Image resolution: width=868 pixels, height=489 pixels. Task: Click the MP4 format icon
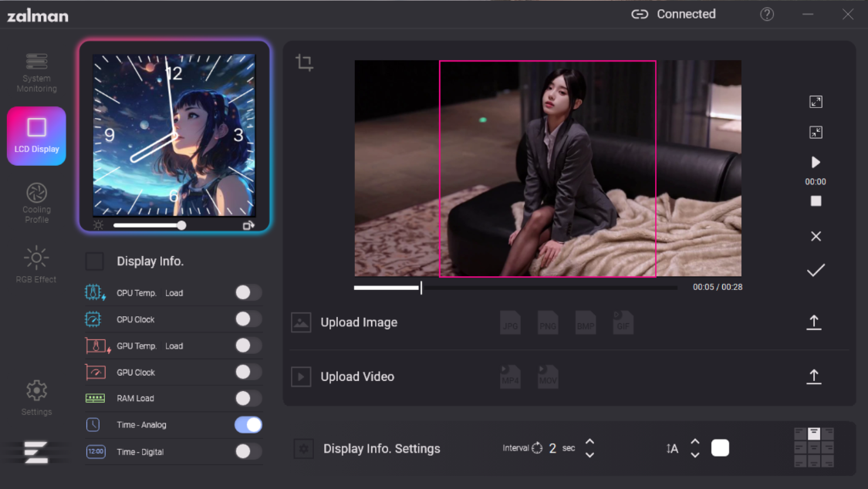[510, 376]
